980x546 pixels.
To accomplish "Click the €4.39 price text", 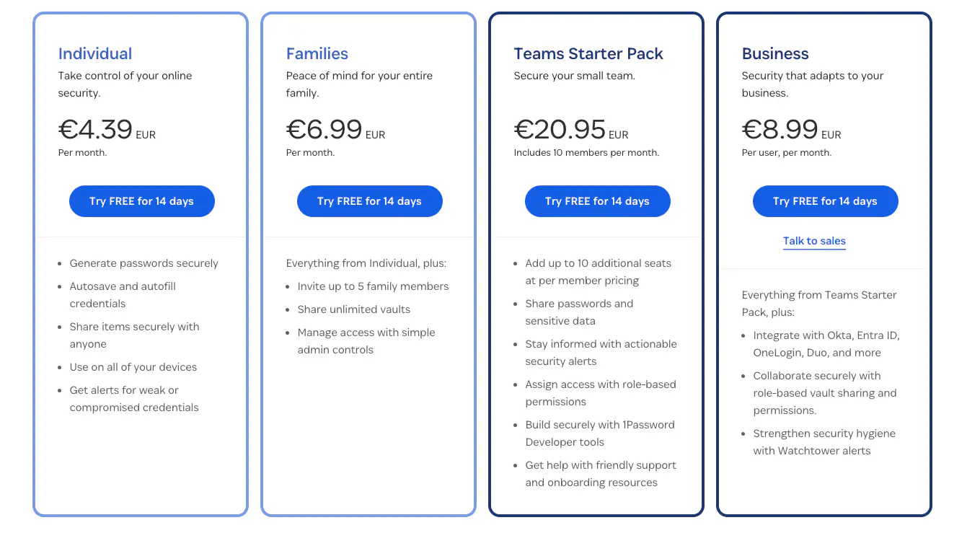I will click(95, 130).
